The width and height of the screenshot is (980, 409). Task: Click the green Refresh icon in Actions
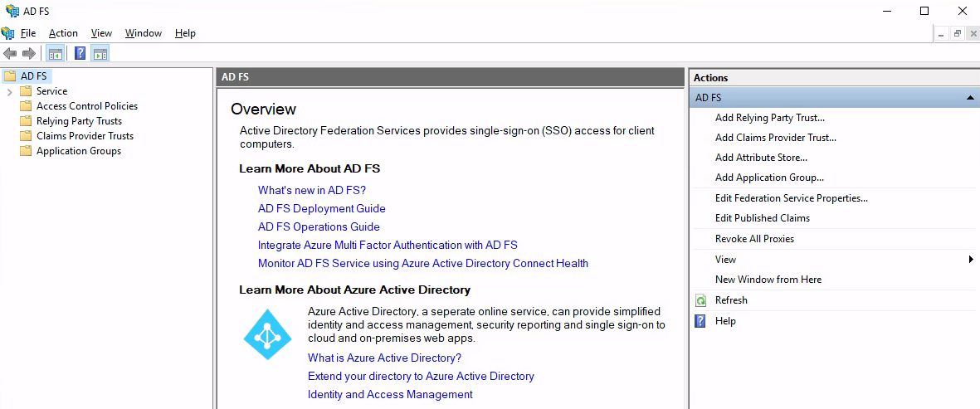click(x=701, y=300)
